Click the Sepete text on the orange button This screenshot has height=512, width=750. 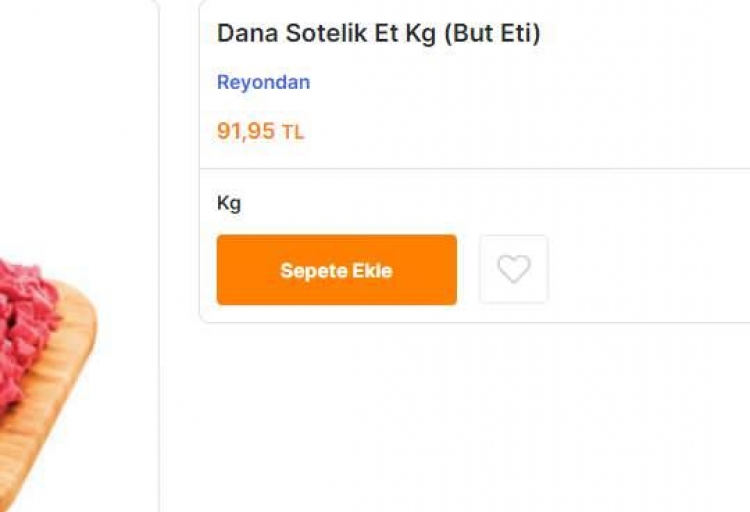point(311,271)
